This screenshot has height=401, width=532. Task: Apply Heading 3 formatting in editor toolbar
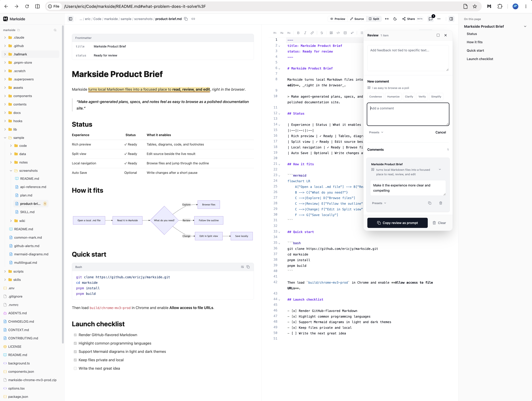[x=289, y=33]
